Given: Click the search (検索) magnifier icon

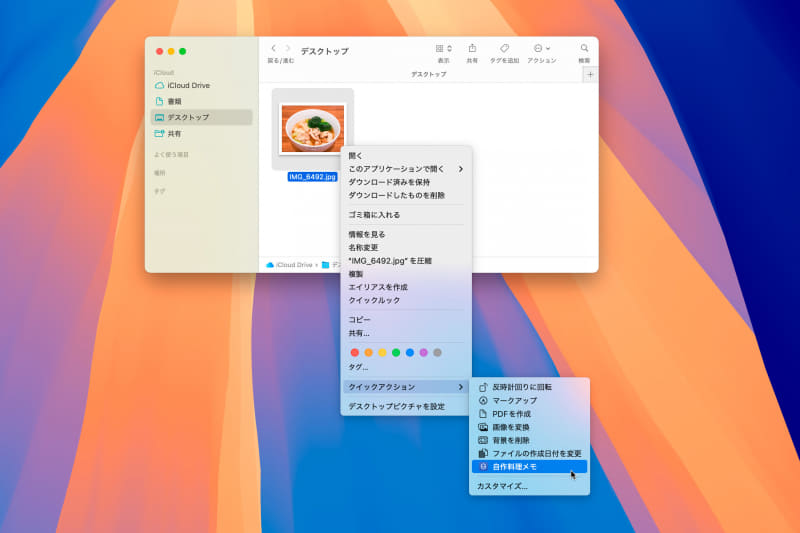Looking at the screenshot, I should click(x=584, y=48).
